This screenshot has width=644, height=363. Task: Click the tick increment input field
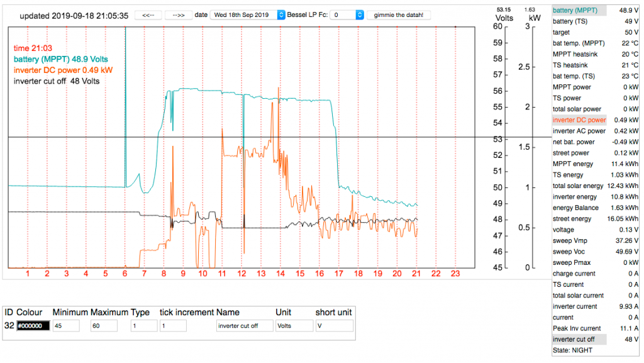(172, 326)
